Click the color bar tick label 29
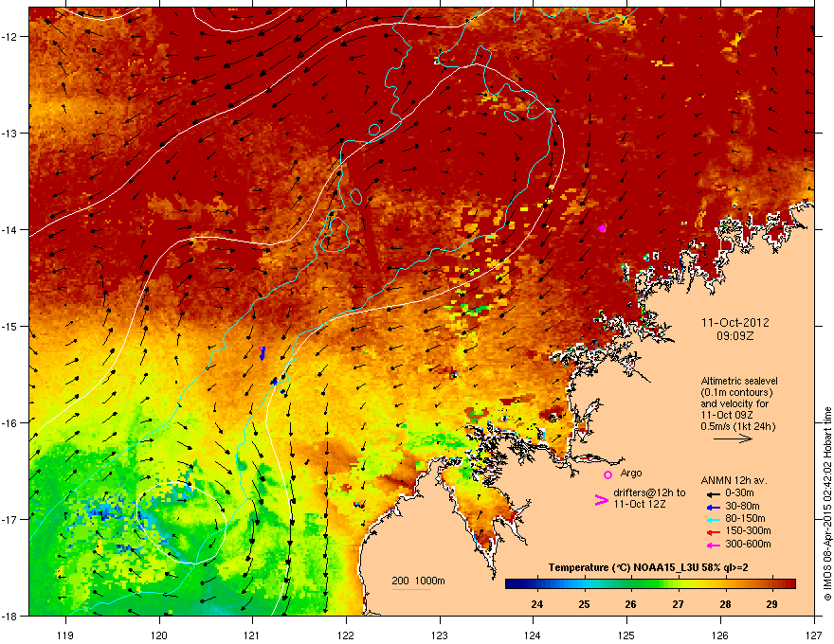The image size is (834, 644). [771, 604]
